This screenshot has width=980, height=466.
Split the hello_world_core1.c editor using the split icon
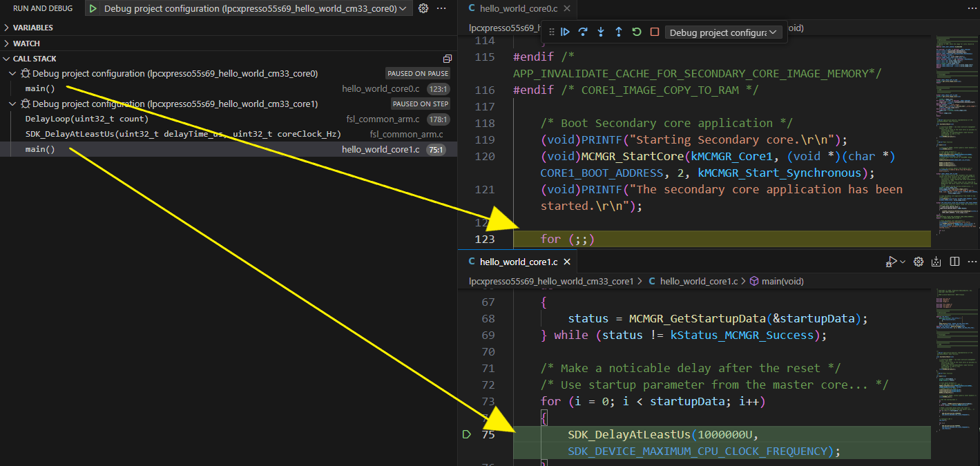tap(954, 262)
